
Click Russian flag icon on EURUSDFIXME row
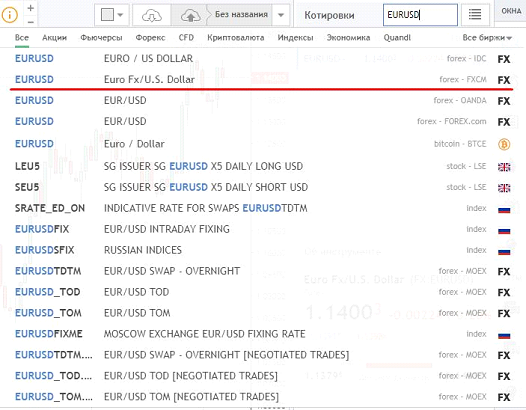click(504, 335)
